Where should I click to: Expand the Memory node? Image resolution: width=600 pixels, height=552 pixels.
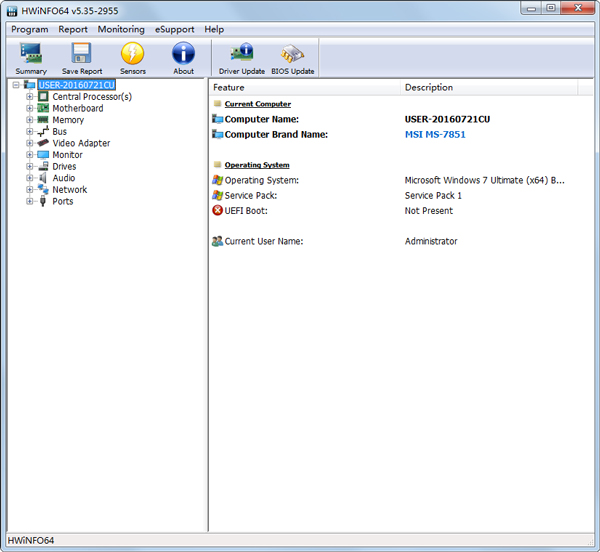point(29,120)
